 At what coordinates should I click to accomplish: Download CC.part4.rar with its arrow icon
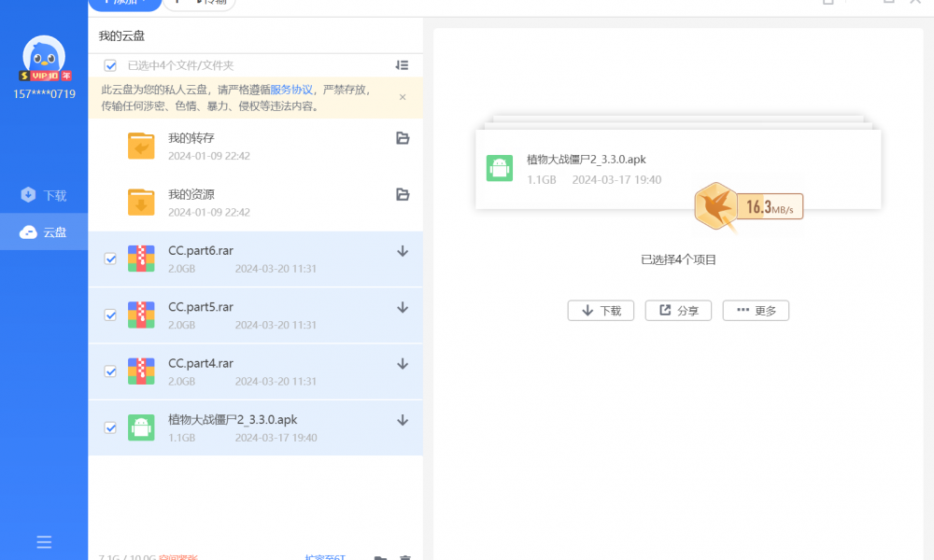(x=403, y=363)
